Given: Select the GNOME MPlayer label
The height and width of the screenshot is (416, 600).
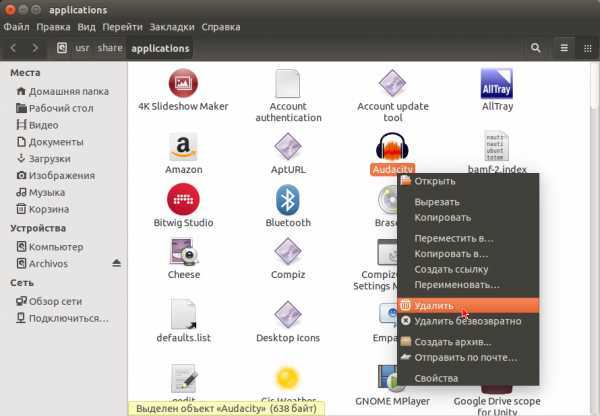Looking at the screenshot, I should (x=392, y=401).
